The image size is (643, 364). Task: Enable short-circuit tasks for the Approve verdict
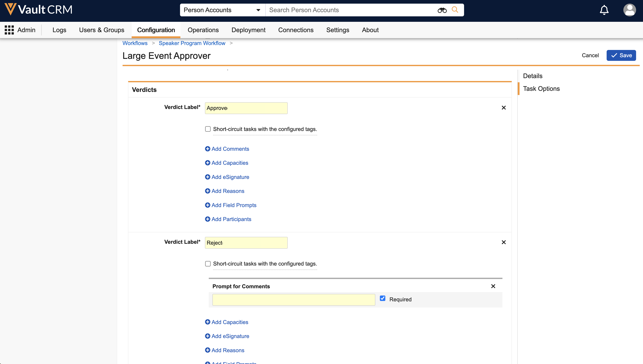point(208,129)
